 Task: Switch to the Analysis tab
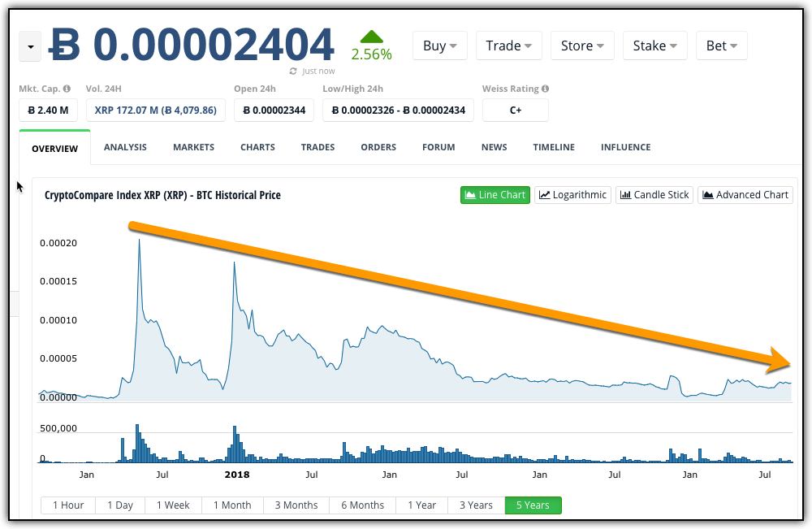click(125, 147)
